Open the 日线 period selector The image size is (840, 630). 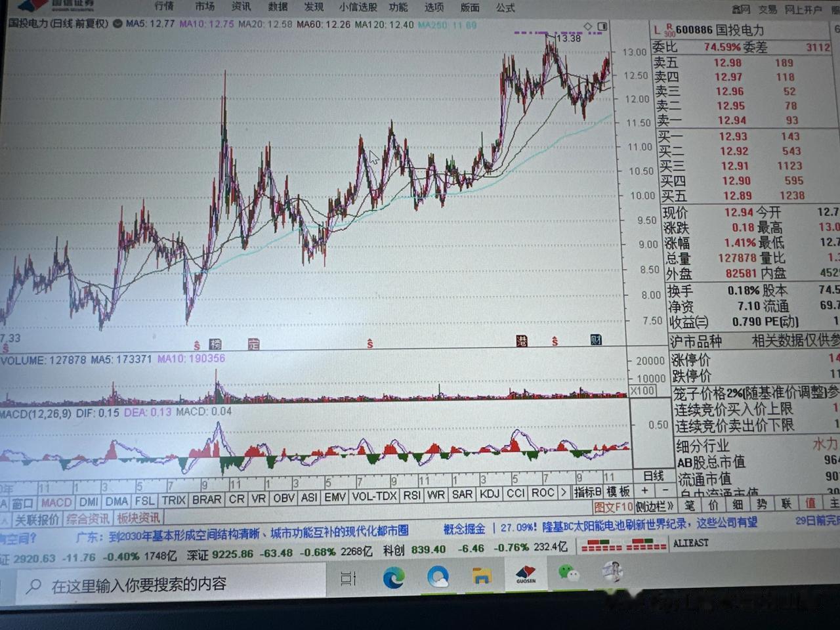(653, 476)
